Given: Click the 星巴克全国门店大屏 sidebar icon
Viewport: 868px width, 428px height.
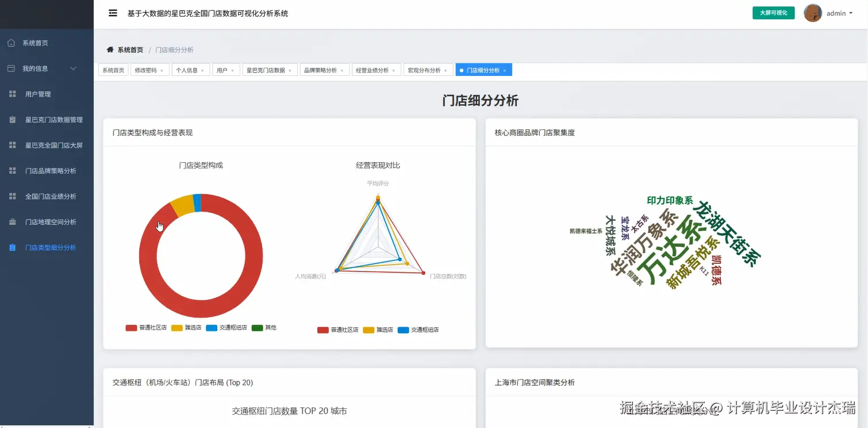Looking at the screenshot, I should coord(12,145).
